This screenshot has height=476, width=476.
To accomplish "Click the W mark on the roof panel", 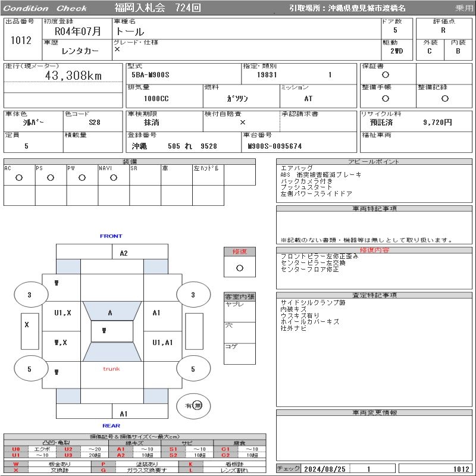I will [x=104, y=330].
